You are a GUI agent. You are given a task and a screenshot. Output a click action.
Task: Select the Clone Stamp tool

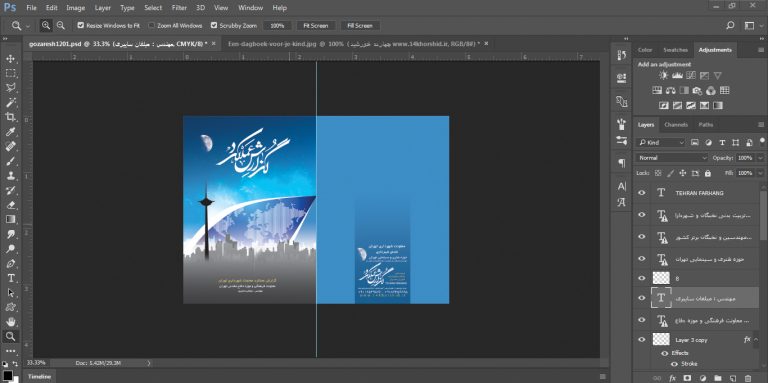point(10,176)
